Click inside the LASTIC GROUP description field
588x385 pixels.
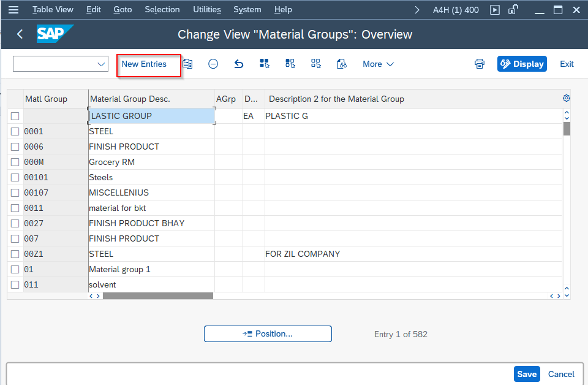pyautogui.click(x=151, y=115)
